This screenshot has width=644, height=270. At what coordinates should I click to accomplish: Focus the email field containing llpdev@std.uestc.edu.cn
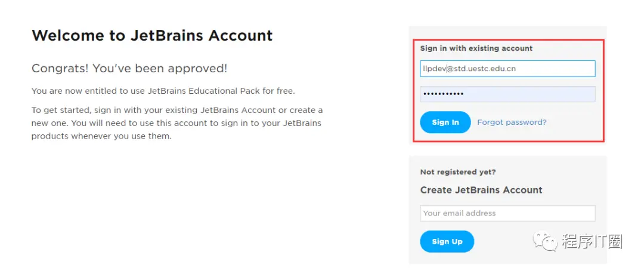click(x=507, y=69)
